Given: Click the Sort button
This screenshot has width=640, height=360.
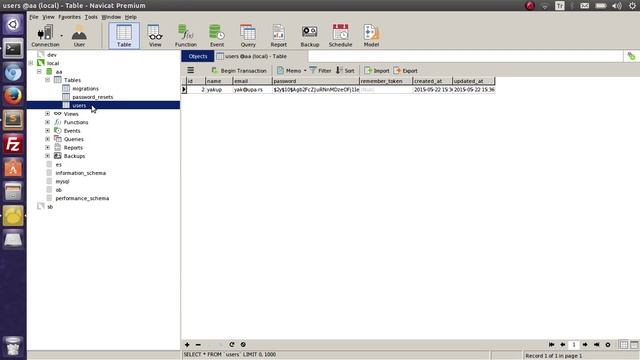Looking at the screenshot, I should pyautogui.click(x=345, y=71).
